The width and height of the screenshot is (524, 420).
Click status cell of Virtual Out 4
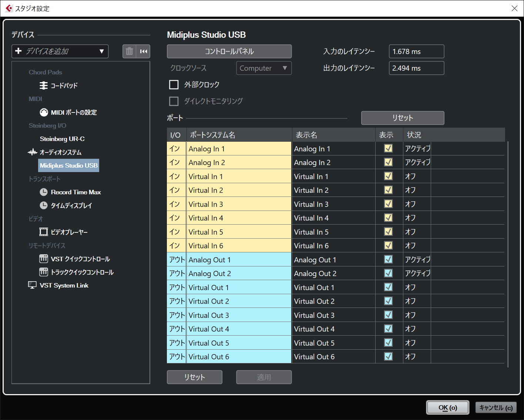point(417,329)
